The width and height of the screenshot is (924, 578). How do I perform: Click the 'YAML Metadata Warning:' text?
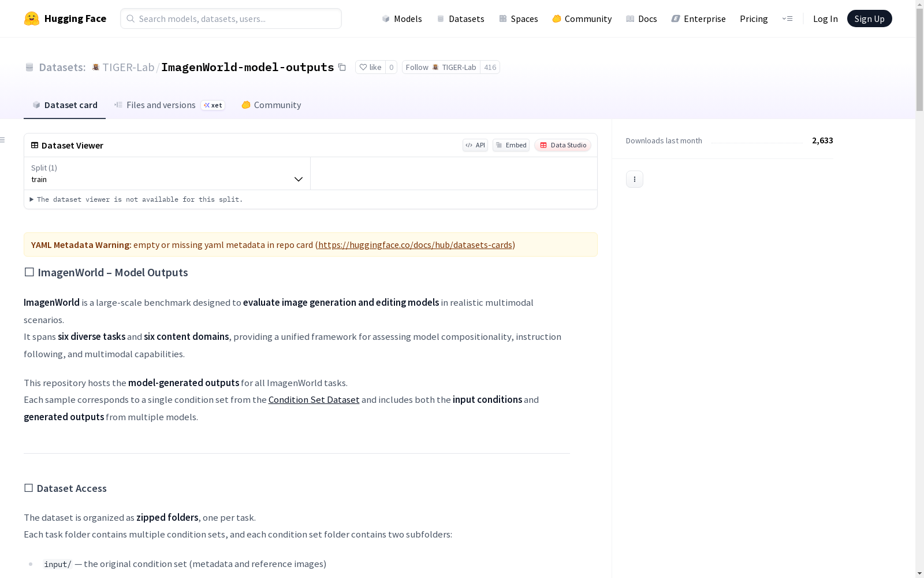click(x=81, y=244)
